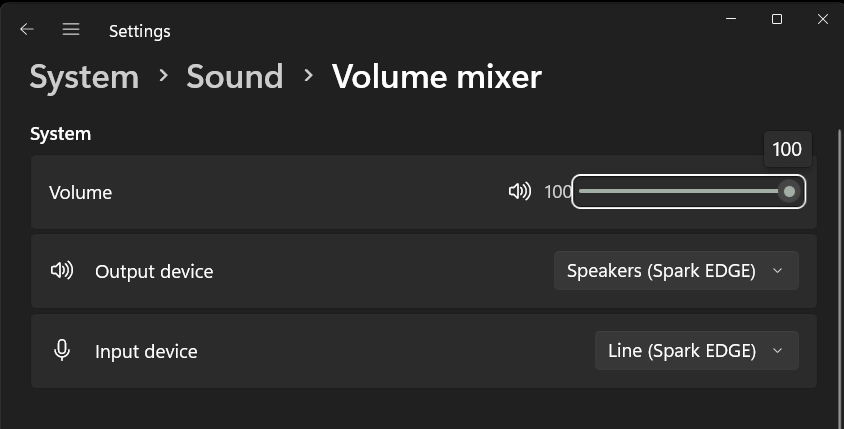The image size is (844, 429).
Task: Maximize the Settings window
Action: tap(777, 19)
